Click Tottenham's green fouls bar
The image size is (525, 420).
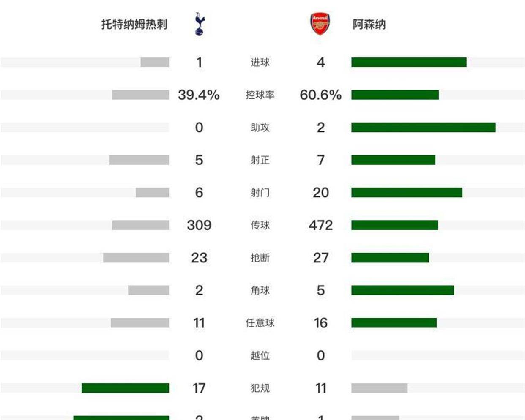pyautogui.click(x=125, y=388)
